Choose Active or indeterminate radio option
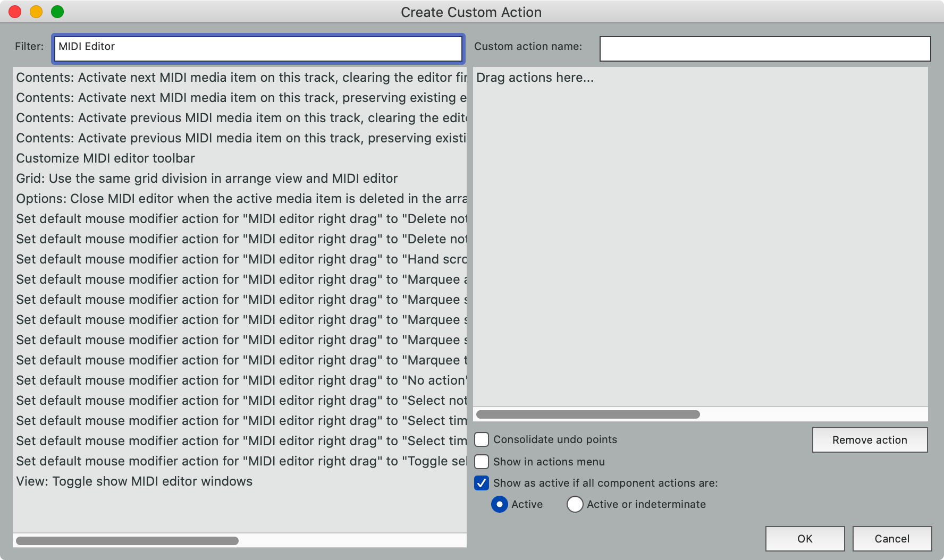This screenshot has height=560, width=944. pos(575,504)
